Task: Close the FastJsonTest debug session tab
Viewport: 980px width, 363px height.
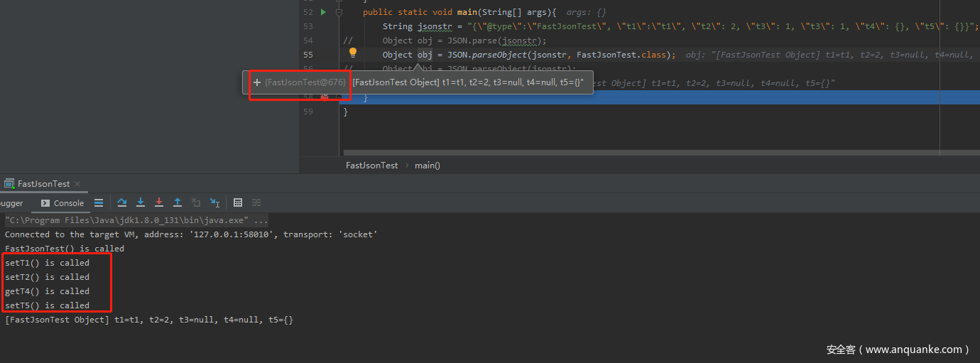Action: 77,184
